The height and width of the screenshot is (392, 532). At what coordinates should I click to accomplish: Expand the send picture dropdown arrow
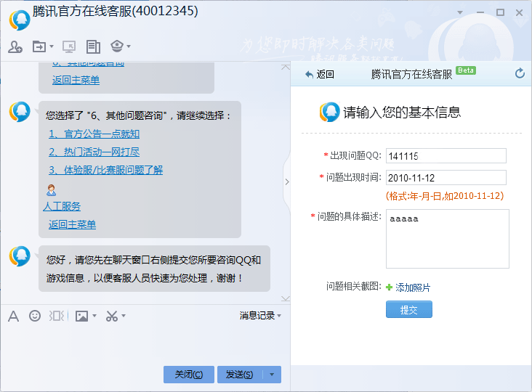[94, 316]
